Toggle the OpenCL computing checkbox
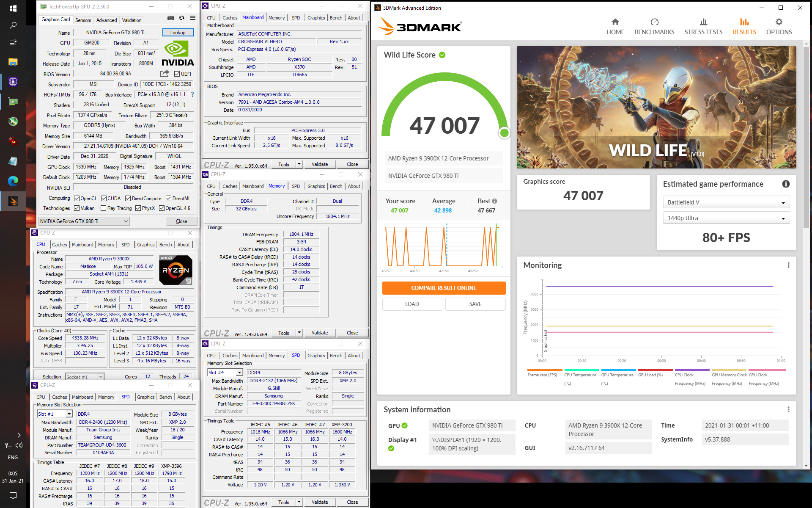 (x=77, y=199)
